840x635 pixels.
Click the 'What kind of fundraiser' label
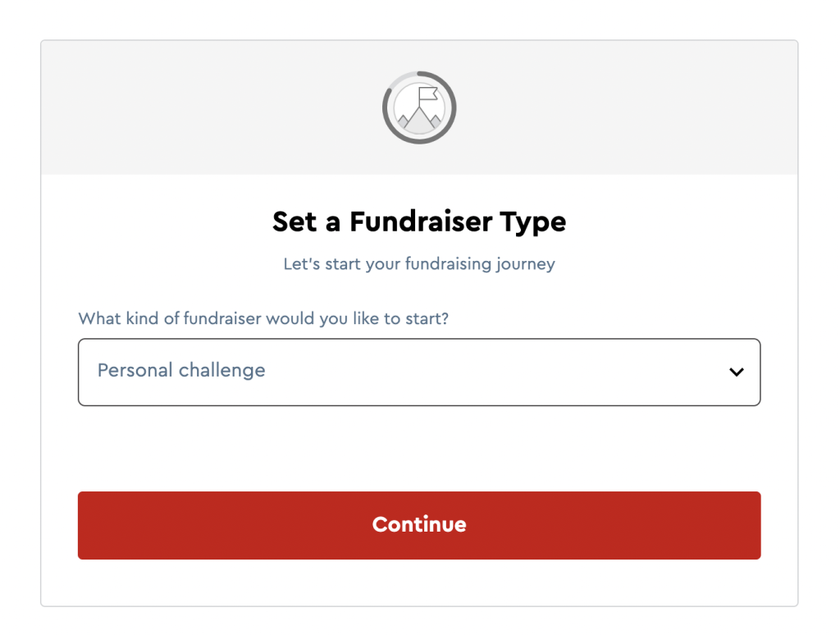263,318
